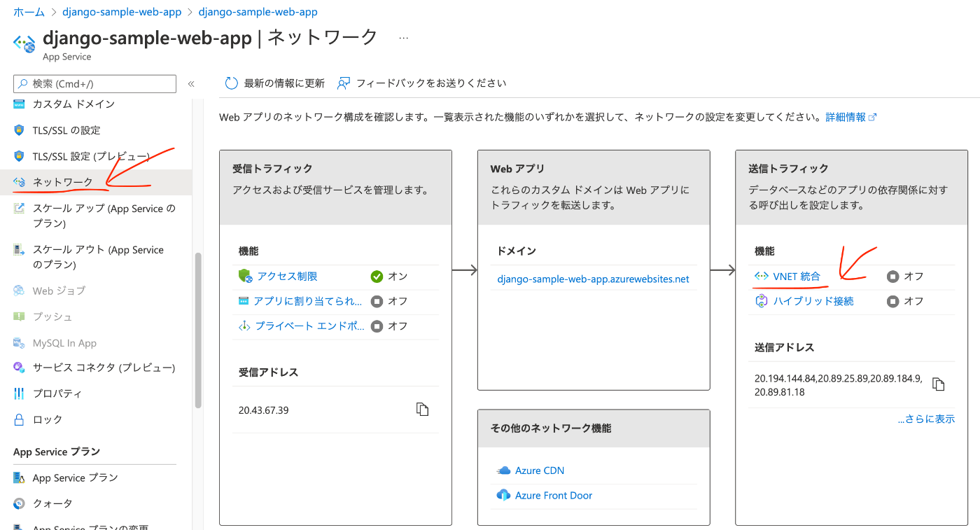Click the ハイブリッド接続 icon
Viewport: 980px width, 530px height.
point(762,301)
